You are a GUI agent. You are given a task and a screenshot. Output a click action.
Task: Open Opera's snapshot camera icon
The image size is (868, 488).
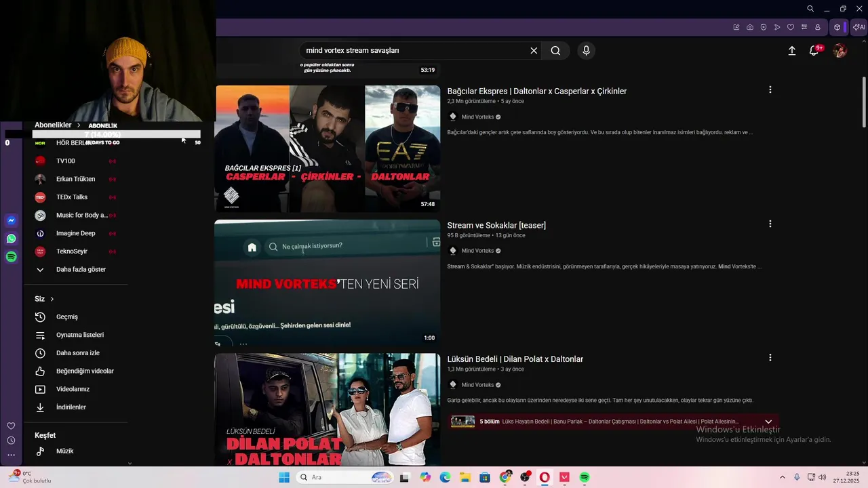[x=750, y=28]
